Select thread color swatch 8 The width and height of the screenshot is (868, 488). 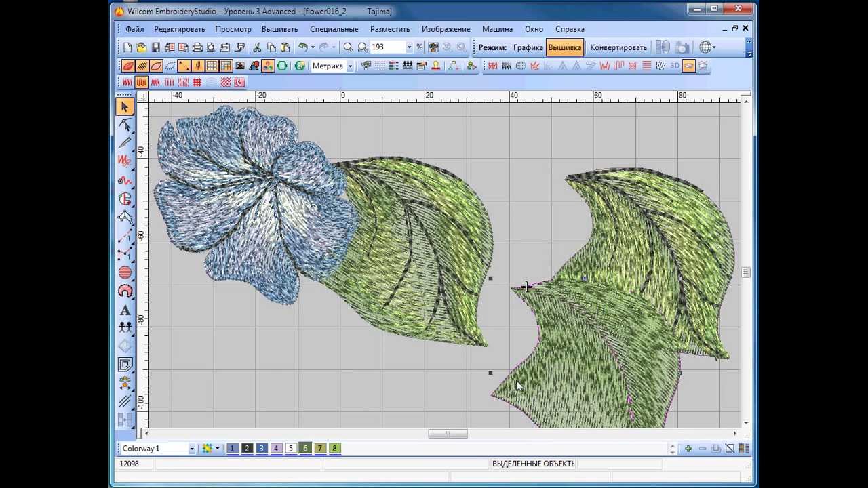point(334,449)
